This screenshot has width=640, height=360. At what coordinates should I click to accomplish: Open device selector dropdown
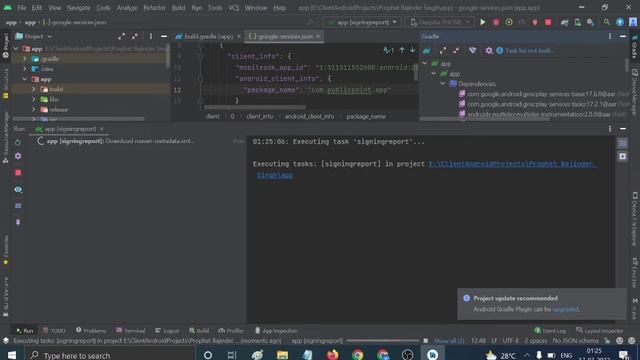tap(440, 22)
